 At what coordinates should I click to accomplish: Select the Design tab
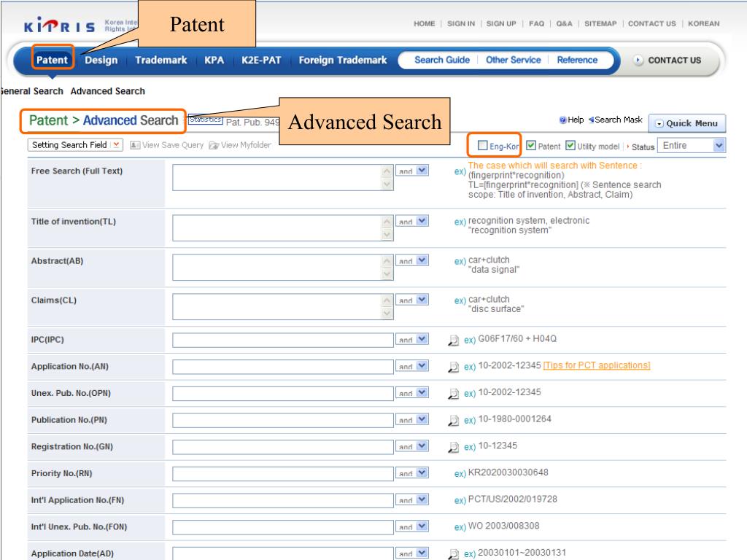[x=101, y=60]
